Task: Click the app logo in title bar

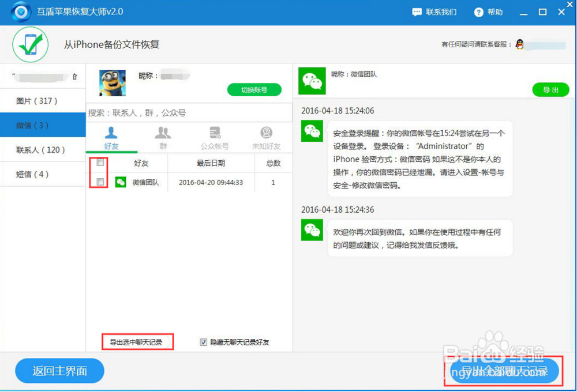Action: (19, 12)
